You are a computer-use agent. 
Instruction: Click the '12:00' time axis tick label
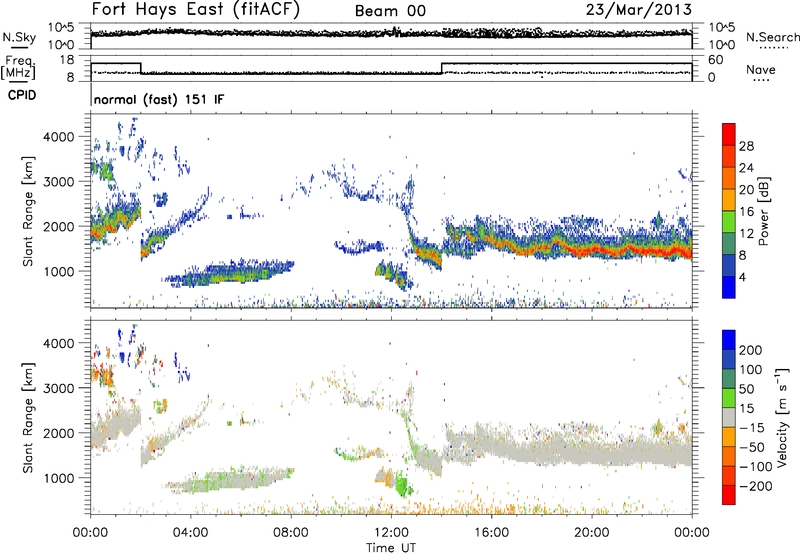click(x=391, y=533)
